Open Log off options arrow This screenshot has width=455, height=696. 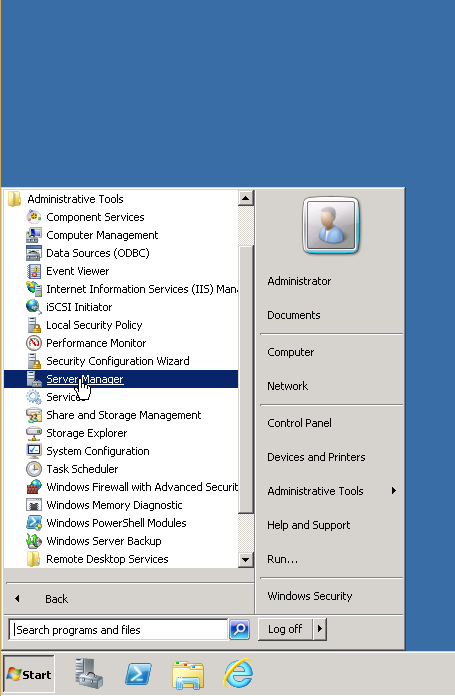pyautogui.click(x=320, y=629)
